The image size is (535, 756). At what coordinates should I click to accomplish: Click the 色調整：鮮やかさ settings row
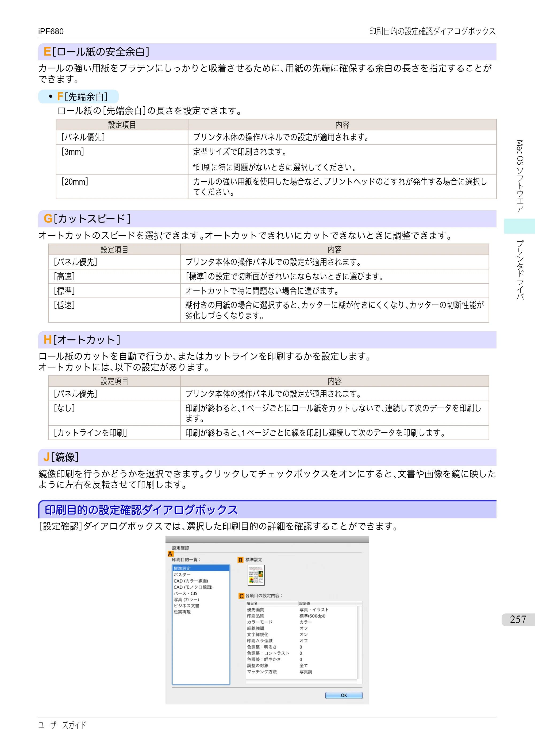301,659
